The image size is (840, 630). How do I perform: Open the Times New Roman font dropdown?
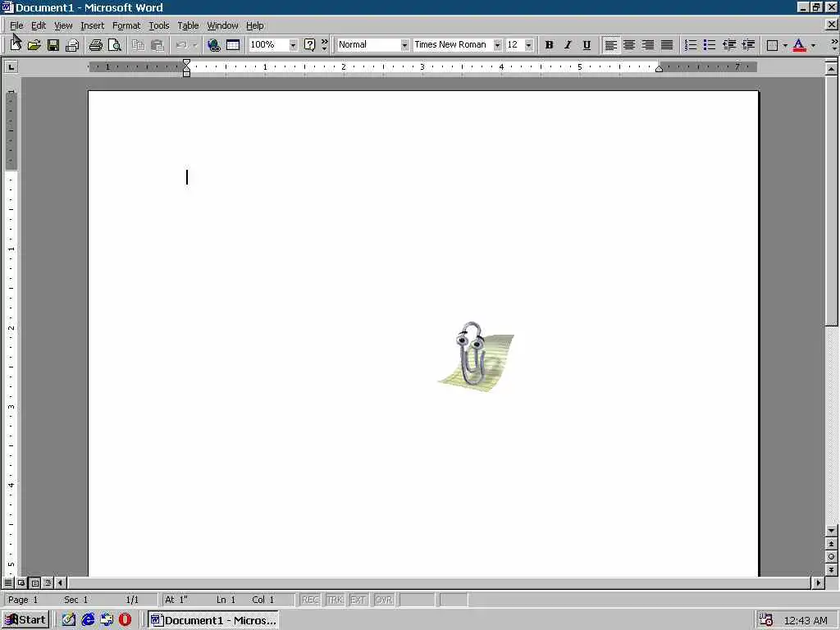point(498,45)
